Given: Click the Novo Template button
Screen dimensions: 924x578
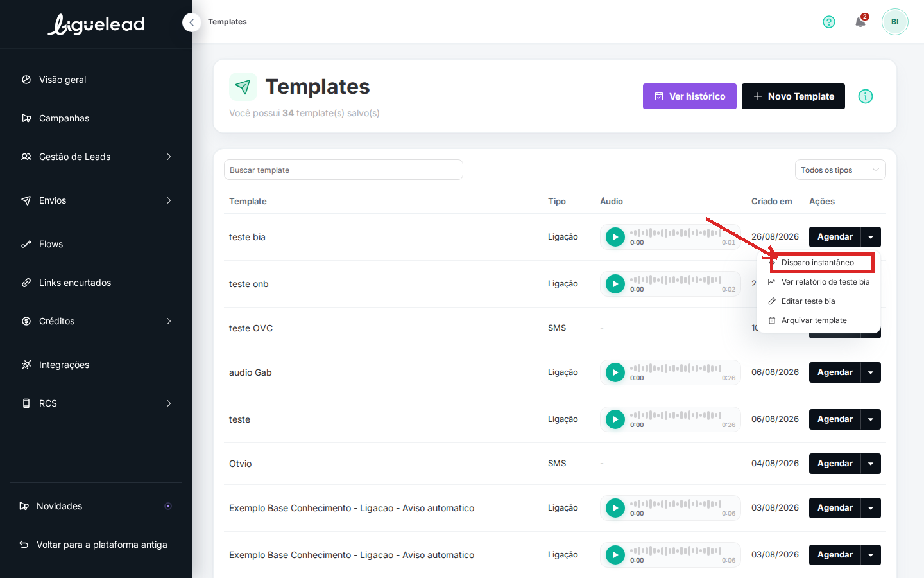Looking at the screenshot, I should [x=793, y=96].
